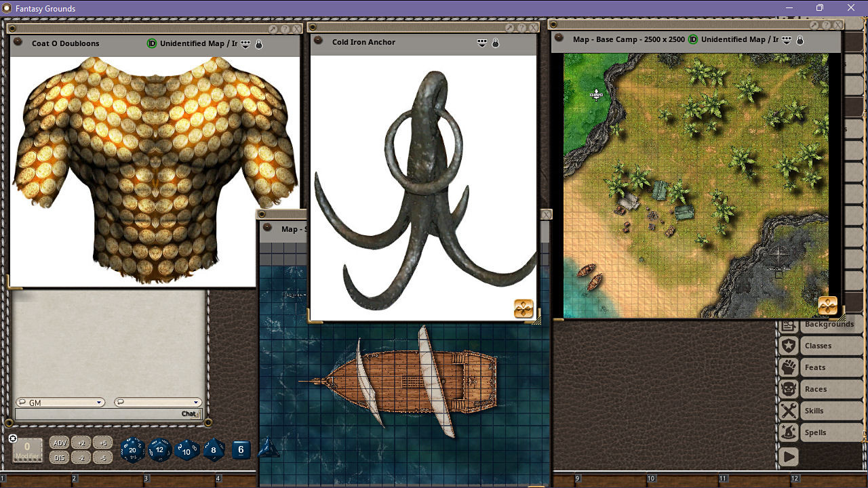The width and height of the screenshot is (868, 488).
Task: Open the radial compass icon on Base Camp map
Action: pyautogui.click(x=828, y=306)
